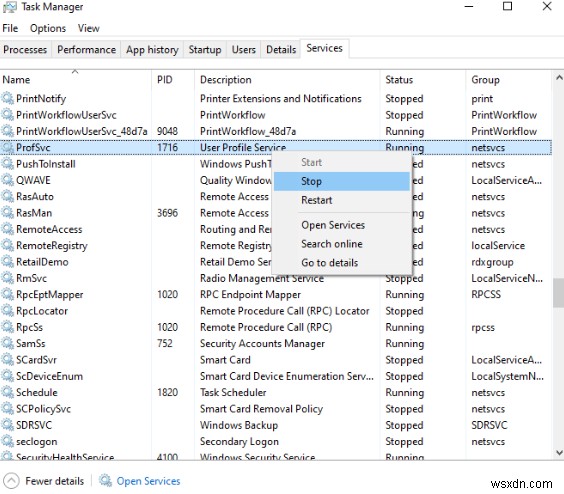Click the gear icon beside Schedule
564x494 pixels.
[7, 392]
